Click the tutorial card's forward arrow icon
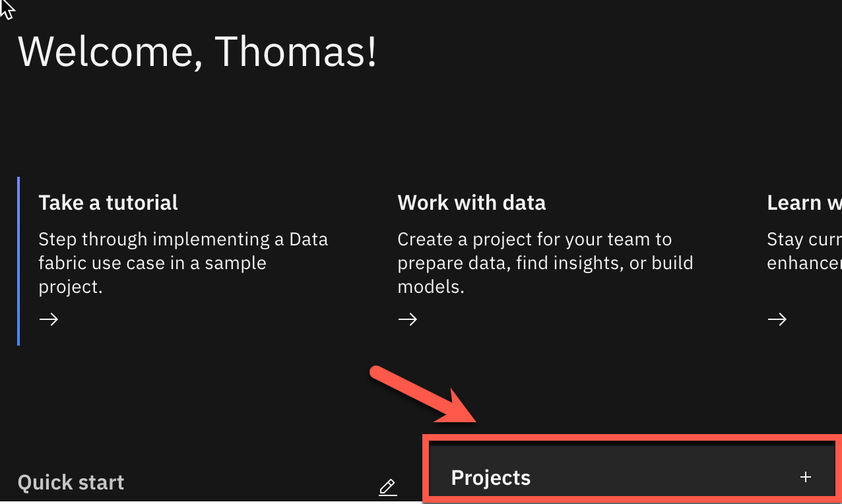The height and width of the screenshot is (504, 842). click(x=48, y=319)
